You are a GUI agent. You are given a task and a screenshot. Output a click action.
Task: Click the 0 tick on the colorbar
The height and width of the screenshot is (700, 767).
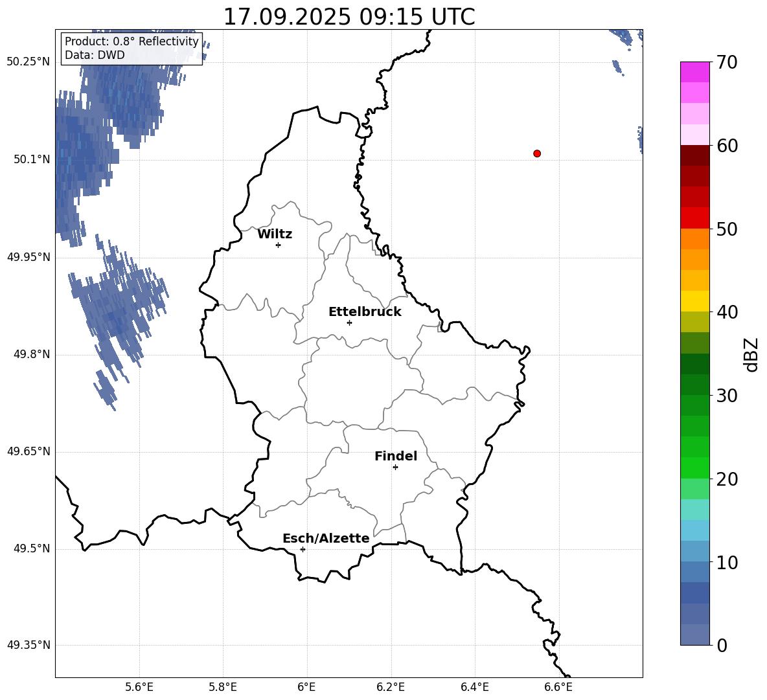[722, 645]
